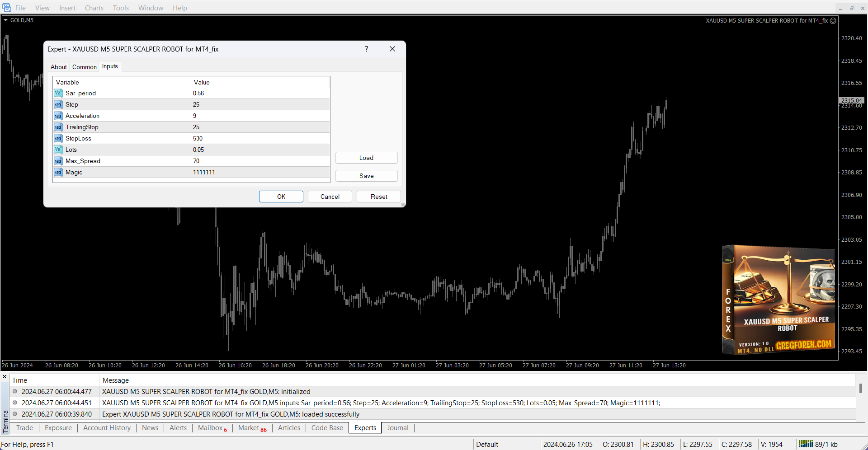Click the Sar_period variable type icon
Viewport: 868px width, 450px height.
(58, 93)
